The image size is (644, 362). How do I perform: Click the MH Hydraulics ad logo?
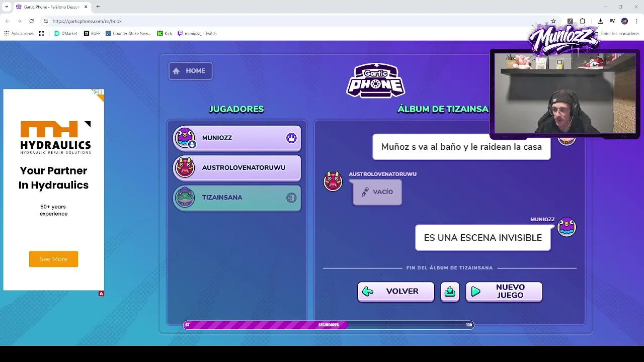point(55,137)
